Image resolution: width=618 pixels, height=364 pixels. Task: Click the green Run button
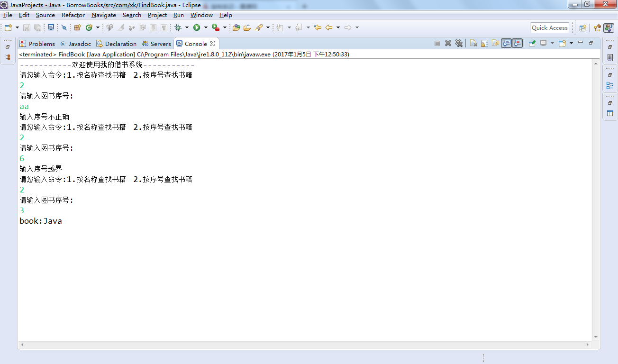point(197,27)
